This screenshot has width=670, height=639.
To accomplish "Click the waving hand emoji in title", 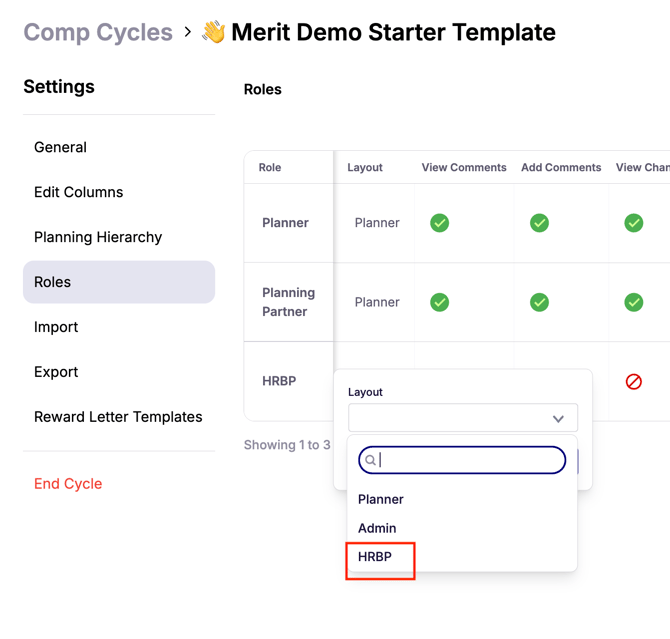I will coord(214,32).
